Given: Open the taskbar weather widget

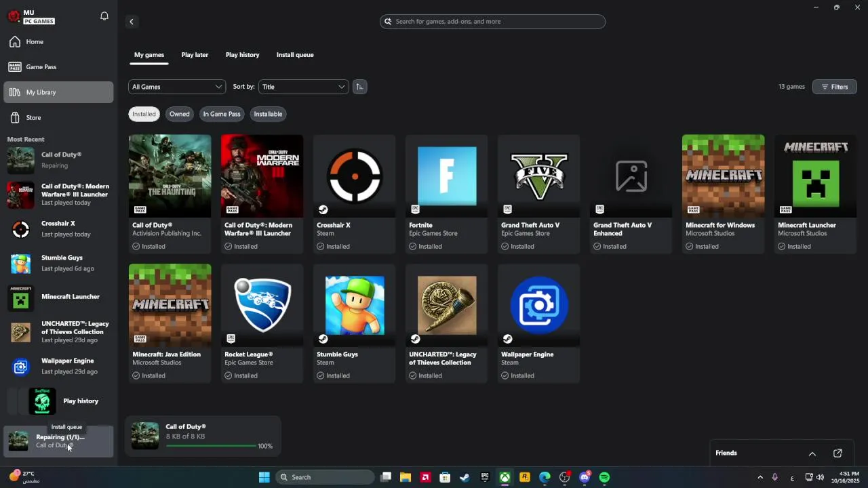Looking at the screenshot, I should (24, 477).
